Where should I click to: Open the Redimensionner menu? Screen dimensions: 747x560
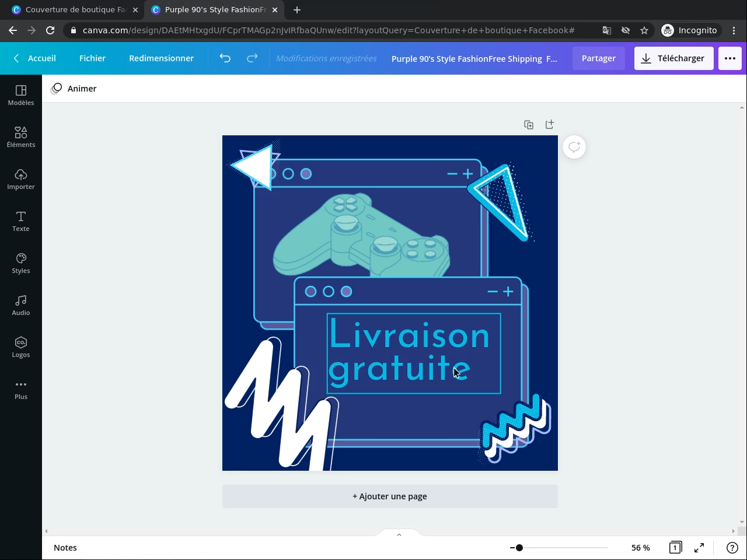161,58
